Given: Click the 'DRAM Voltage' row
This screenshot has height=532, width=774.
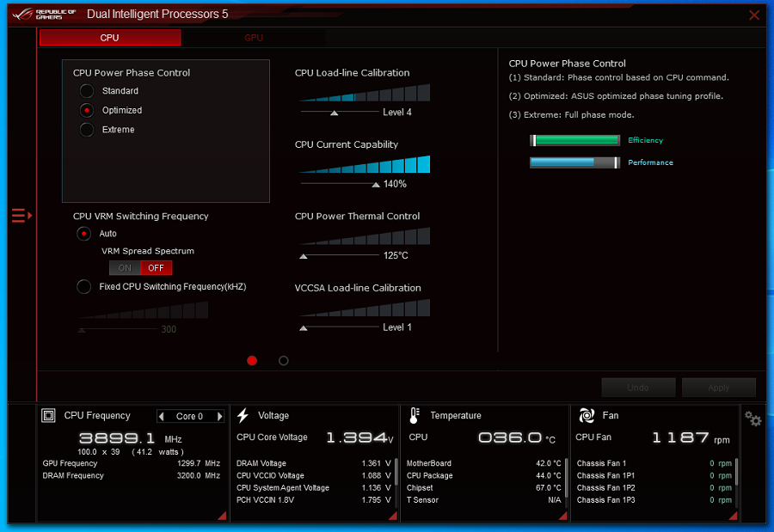Looking at the screenshot, I should tap(313, 463).
